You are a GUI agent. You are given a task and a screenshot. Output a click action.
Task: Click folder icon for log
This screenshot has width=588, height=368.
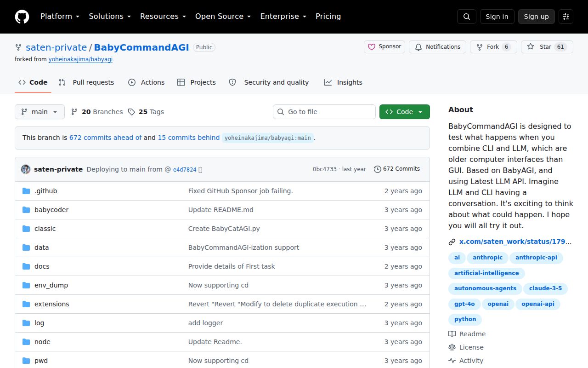pyautogui.click(x=26, y=323)
